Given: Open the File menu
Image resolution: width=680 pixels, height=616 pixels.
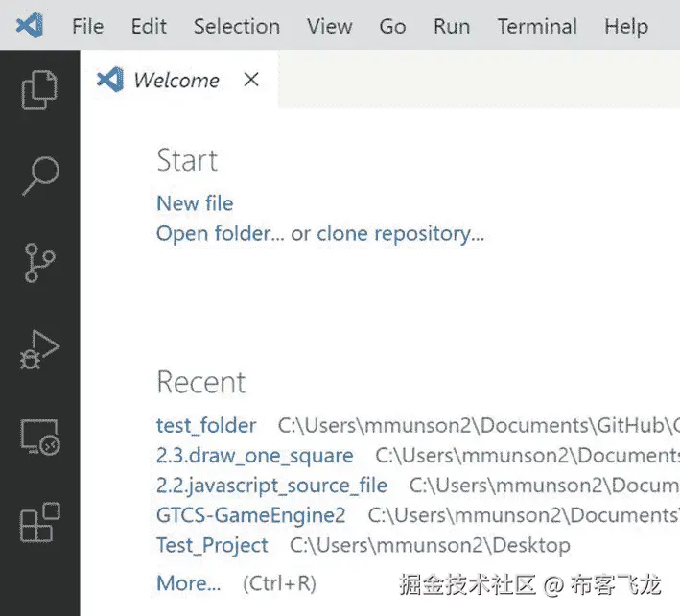Looking at the screenshot, I should point(87,27).
